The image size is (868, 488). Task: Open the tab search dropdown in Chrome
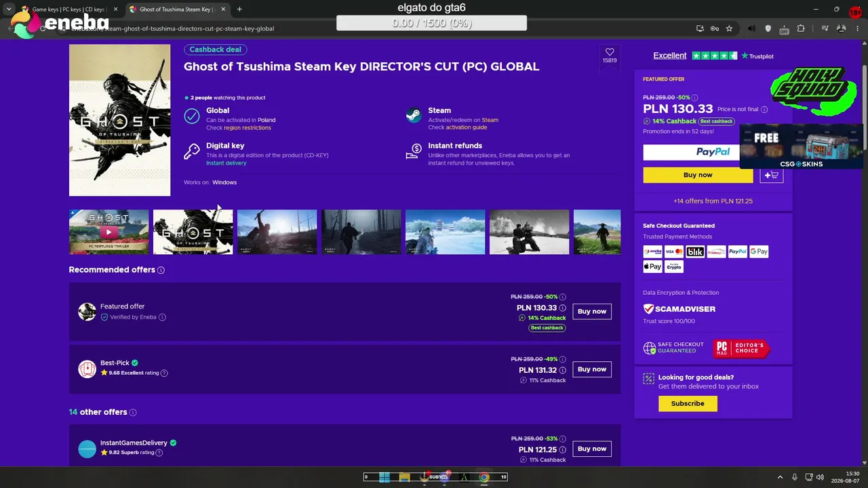[x=9, y=9]
